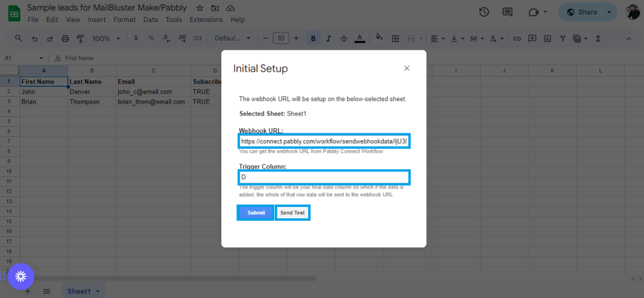Click the Trigger Column input field
Viewport: 644px width, 298px height.
[x=324, y=177]
